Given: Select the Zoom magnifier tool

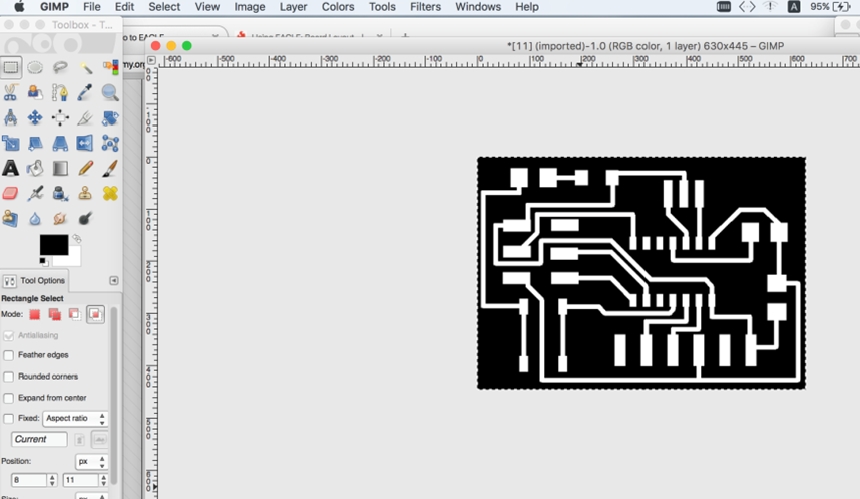Looking at the screenshot, I should (110, 93).
